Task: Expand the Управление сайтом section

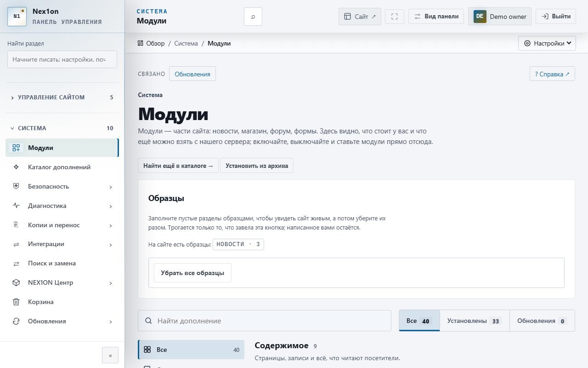Action: tap(62, 98)
